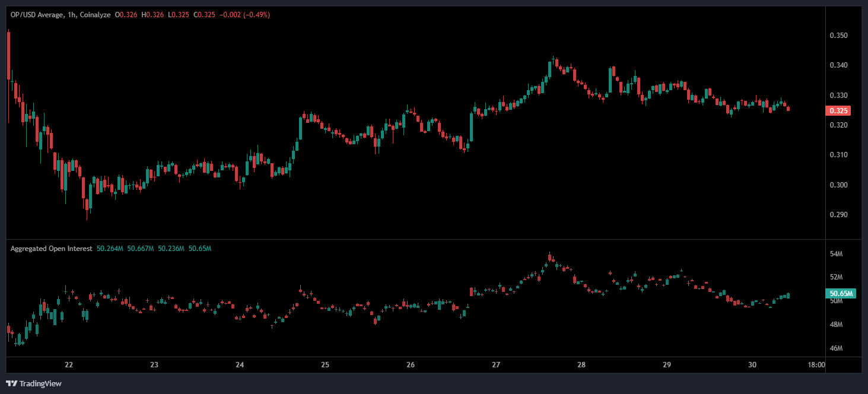
Task: Click date 27 on the time axis
Action: point(496,365)
